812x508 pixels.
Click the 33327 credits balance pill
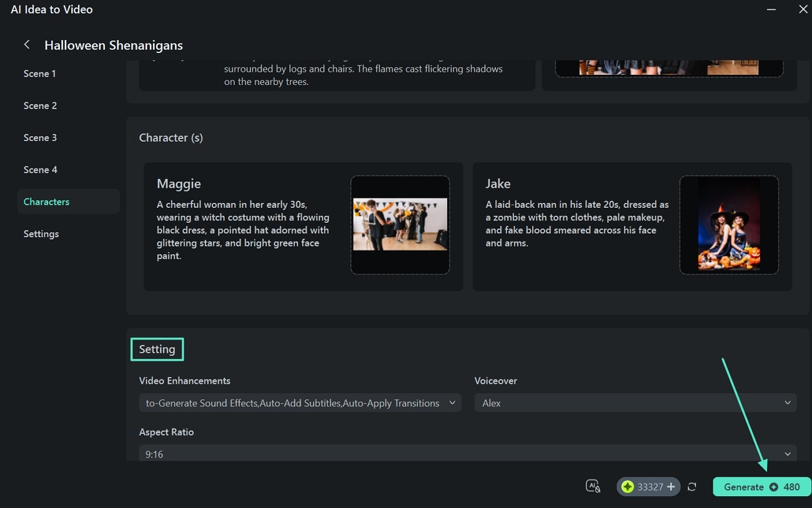(649, 487)
